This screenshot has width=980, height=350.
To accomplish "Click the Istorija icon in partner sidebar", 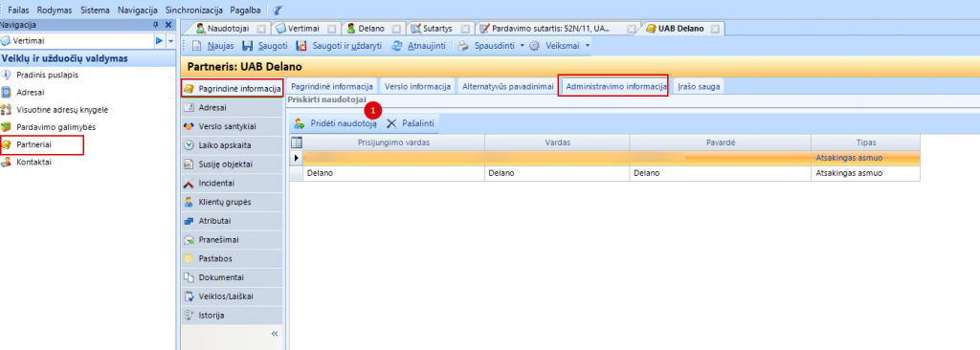I will pos(189,315).
